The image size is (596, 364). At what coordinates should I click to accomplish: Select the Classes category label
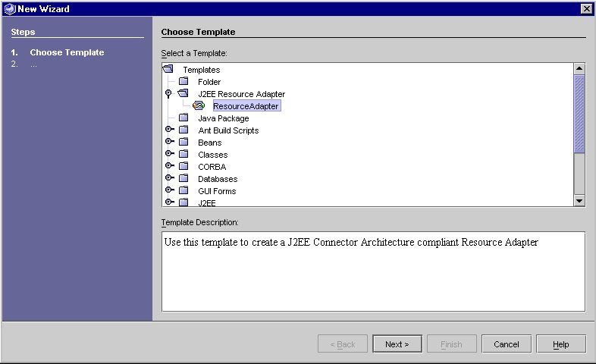(x=213, y=155)
